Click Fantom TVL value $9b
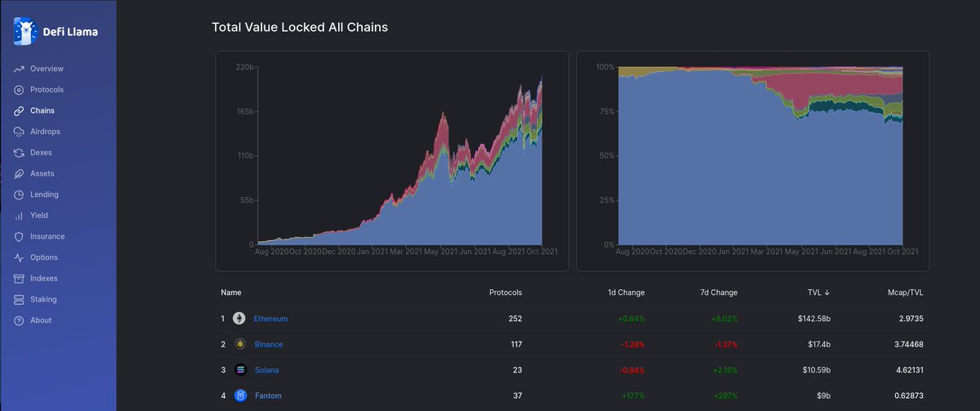This screenshot has width=980, height=411. click(x=823, y=395)
